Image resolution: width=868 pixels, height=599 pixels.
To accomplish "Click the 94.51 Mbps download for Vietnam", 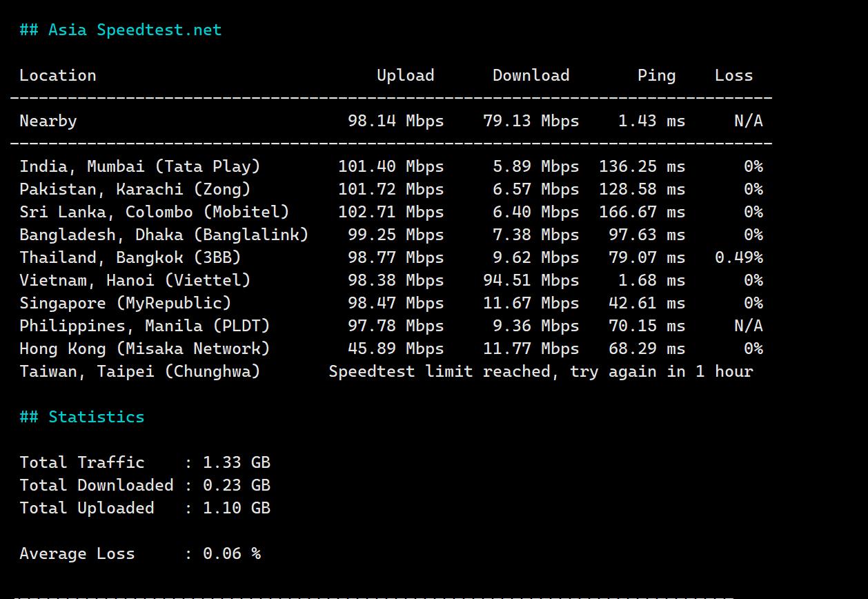I will [531, 280].
